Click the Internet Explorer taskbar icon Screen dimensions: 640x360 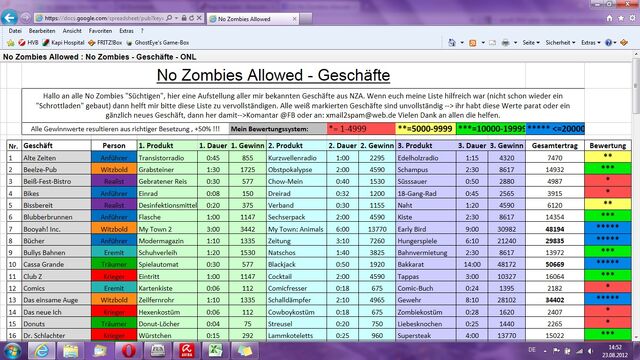point(41,351)
